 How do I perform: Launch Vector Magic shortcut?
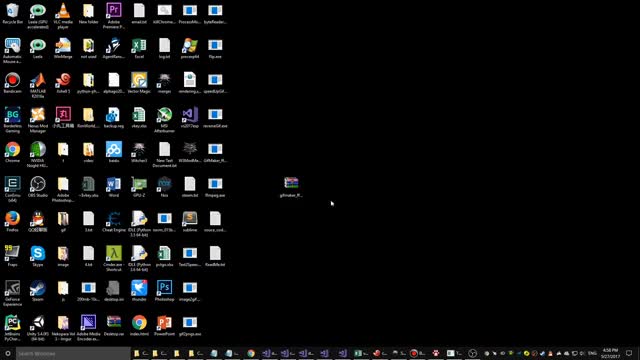tap(139, 83)
